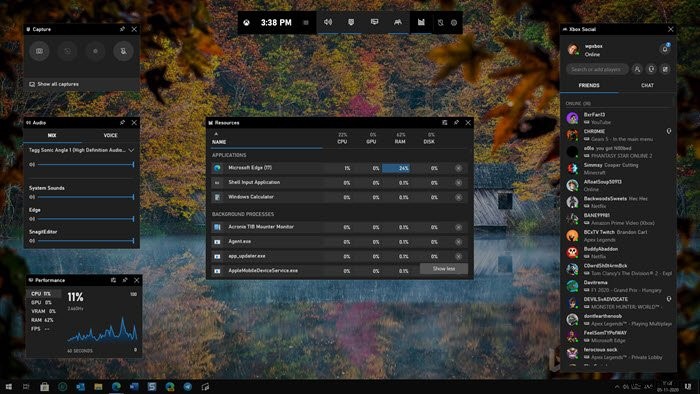Adjust the SnagitEditor volume slider
The image size is (700, 394).
[x=86, y=241]
